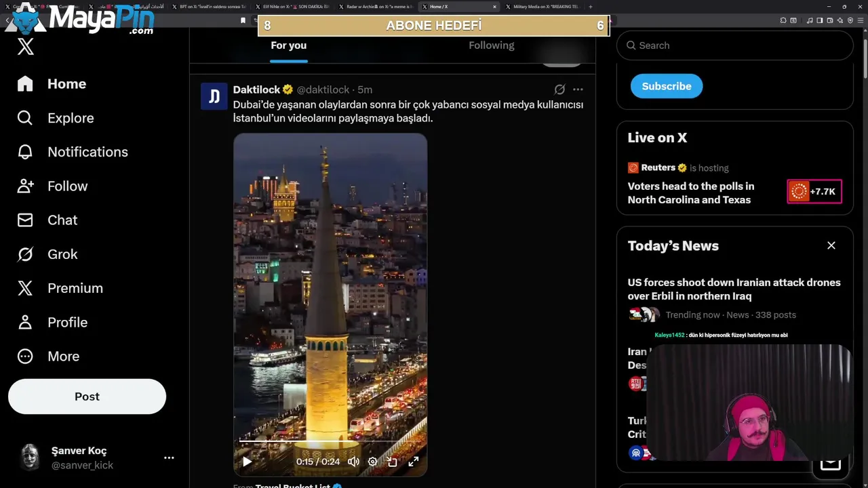Close the Today's News panel
This screenshot has width=868, height=488.
coord(831,245)
